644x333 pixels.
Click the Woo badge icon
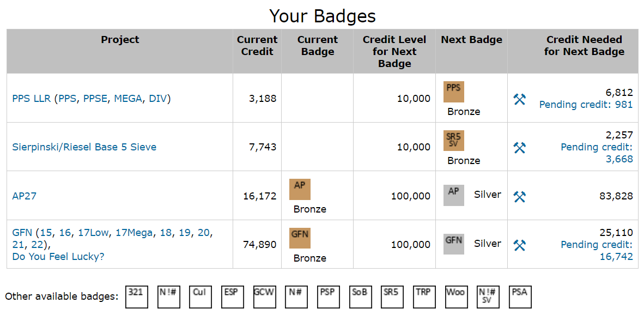click(x=456, y=296)
